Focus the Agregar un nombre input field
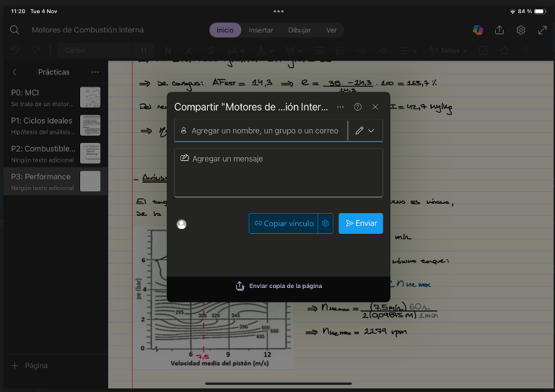 click(x=261, y=131)
